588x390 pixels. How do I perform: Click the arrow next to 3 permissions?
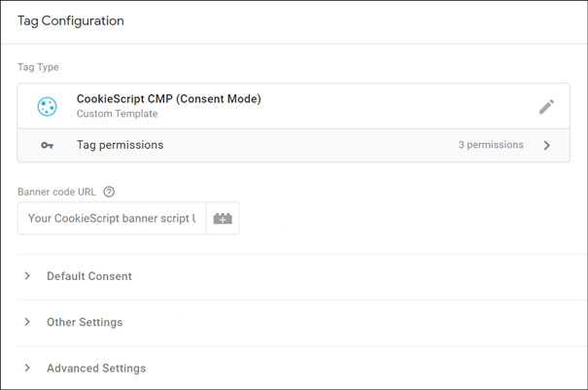click(x=546, y=145)
